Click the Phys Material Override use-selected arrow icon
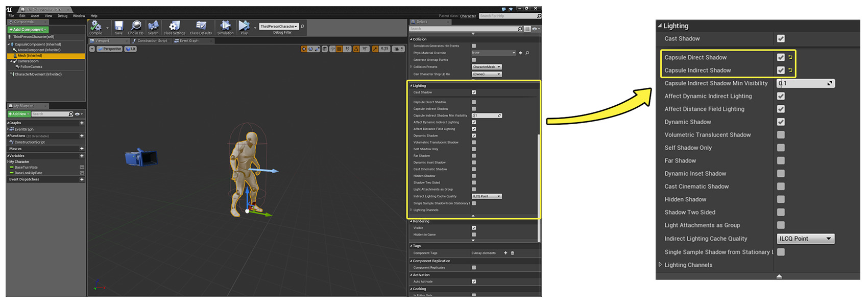 521,53
